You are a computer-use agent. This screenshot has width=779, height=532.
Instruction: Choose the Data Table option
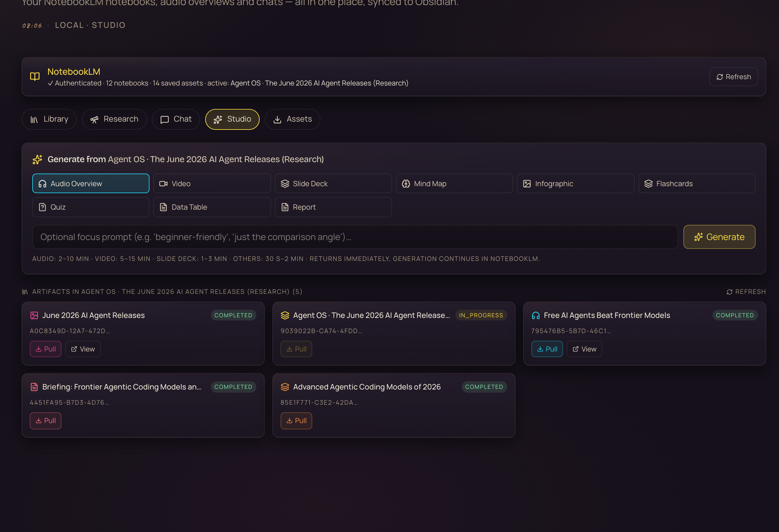pos(212,207)
